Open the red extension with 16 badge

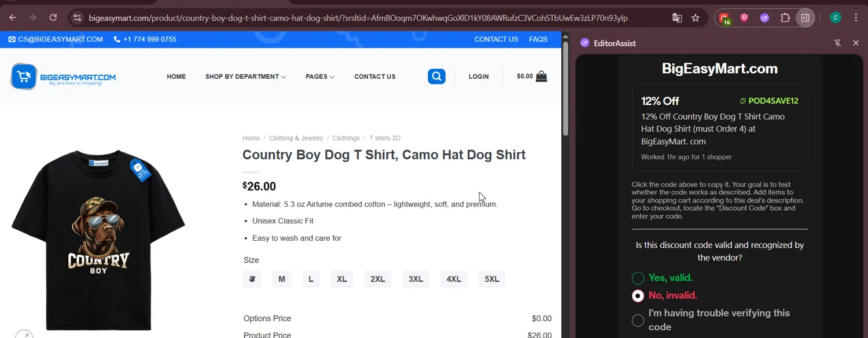click(x=724, y=18)
